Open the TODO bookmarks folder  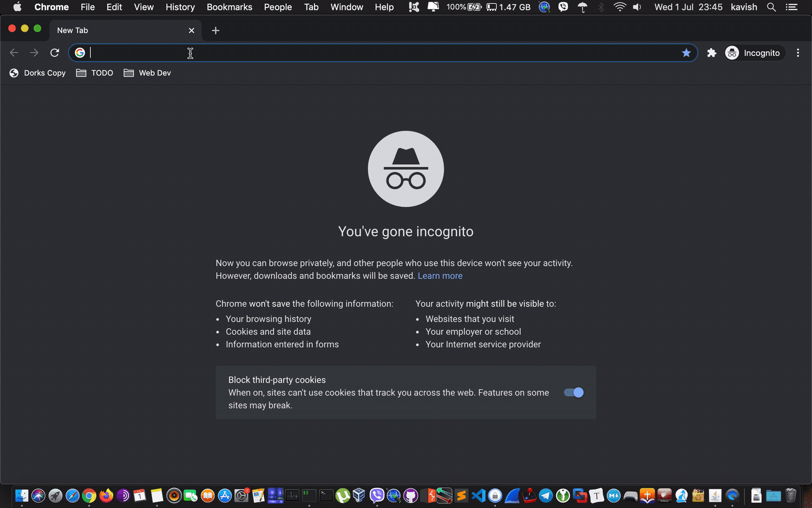tap(95, 73)
